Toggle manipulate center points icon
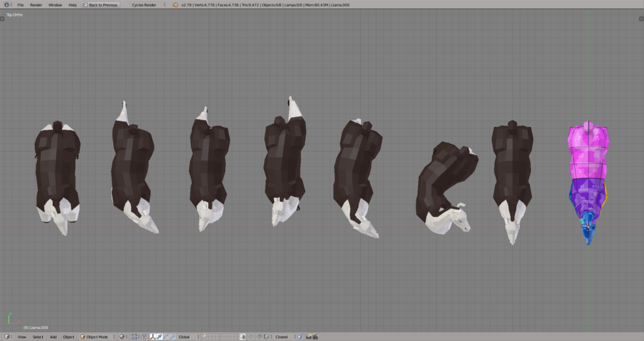 tap(144, 337)
